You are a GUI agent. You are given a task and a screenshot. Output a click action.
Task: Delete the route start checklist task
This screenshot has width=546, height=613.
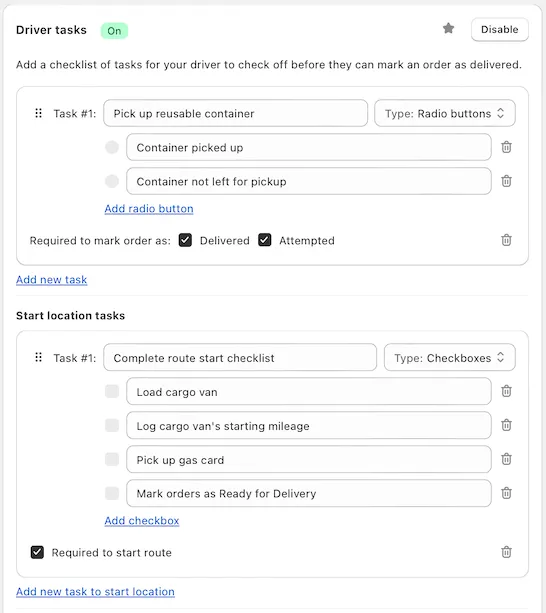point(506,552)
